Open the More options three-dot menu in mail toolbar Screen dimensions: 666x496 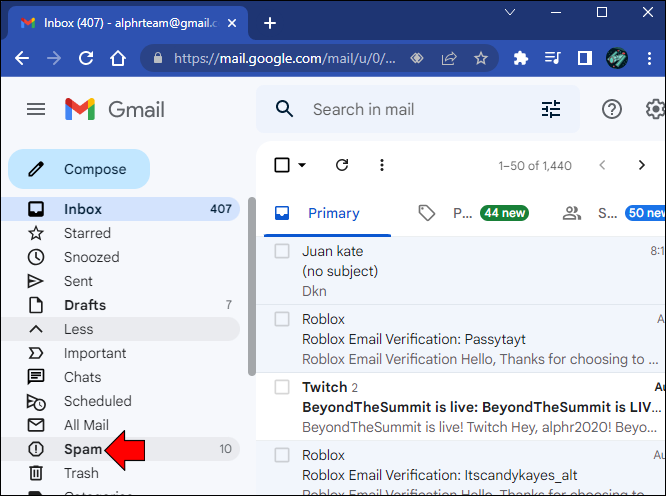(x=382, y=165)
